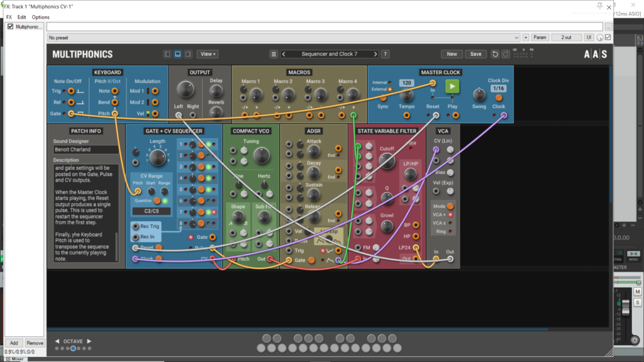This screenshot has height=362, width=644.
Task: Open the sequencer C3/C5 range selector
Action: (x=152, y=211)
